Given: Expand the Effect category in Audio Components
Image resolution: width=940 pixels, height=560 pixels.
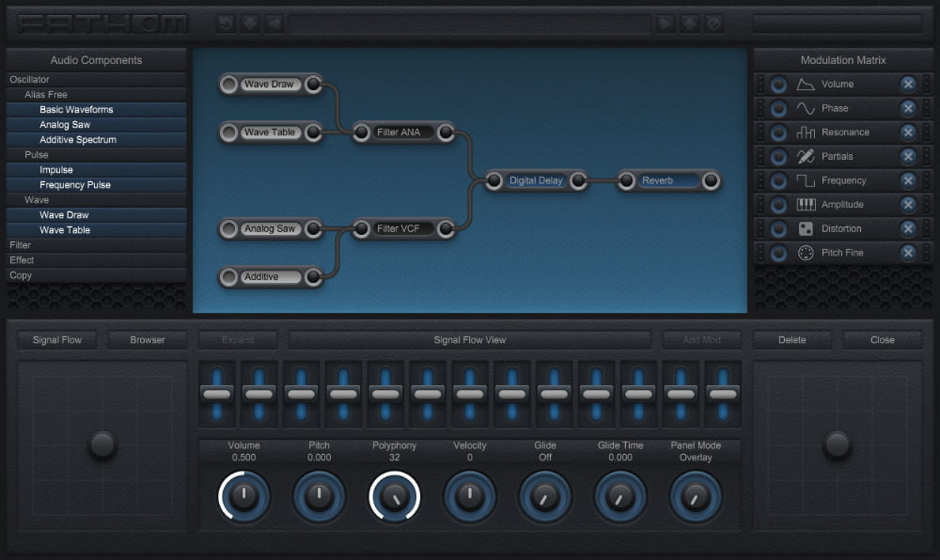Looking at the screenshot, I should click(x=96, y=260).
